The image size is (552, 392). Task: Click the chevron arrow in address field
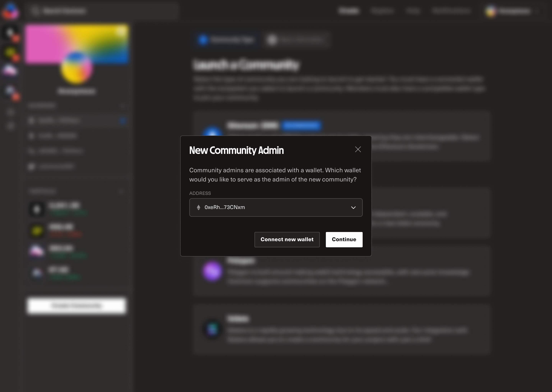353,208
